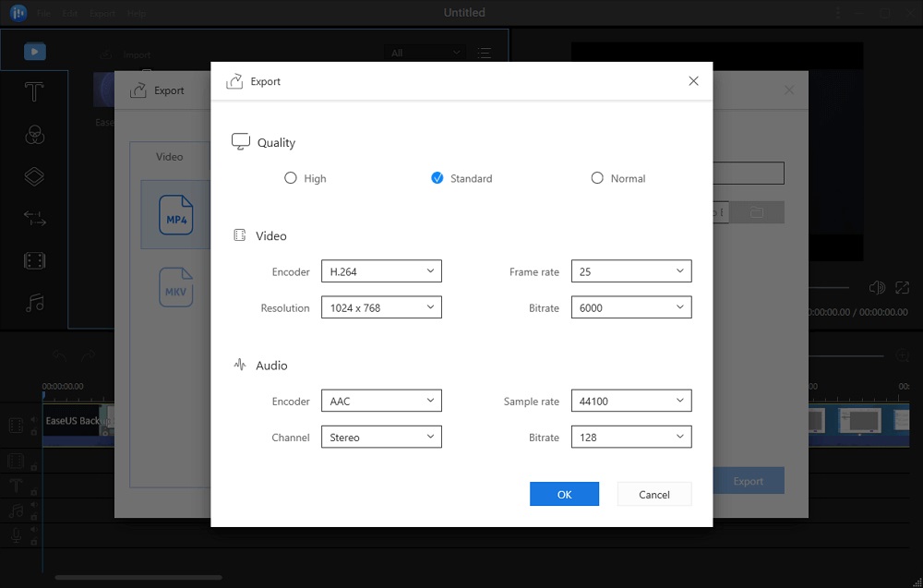Cancel the export dialog

[x=653, y=494]
